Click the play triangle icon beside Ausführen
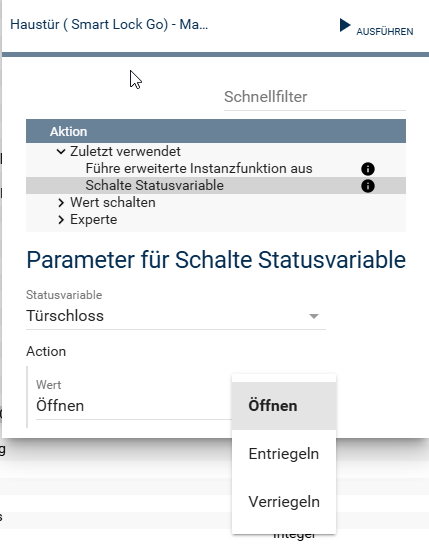Screen dimensions: 429x544 [345, 25]
